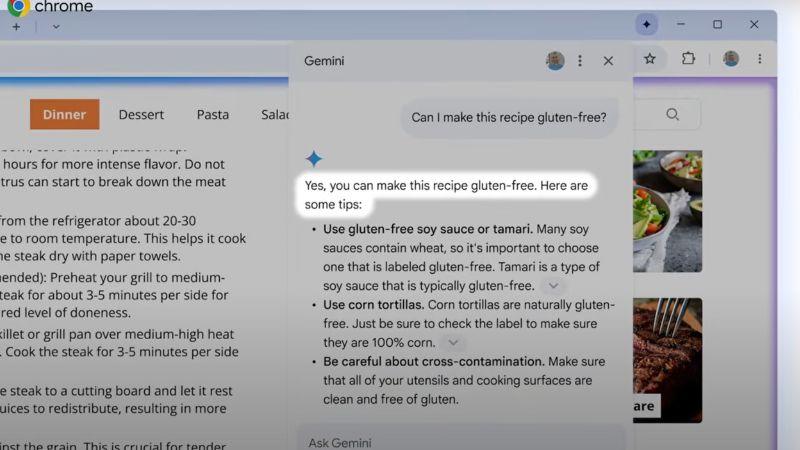Maximize the Chrome window
800x450 pixels.
point(717,24)
